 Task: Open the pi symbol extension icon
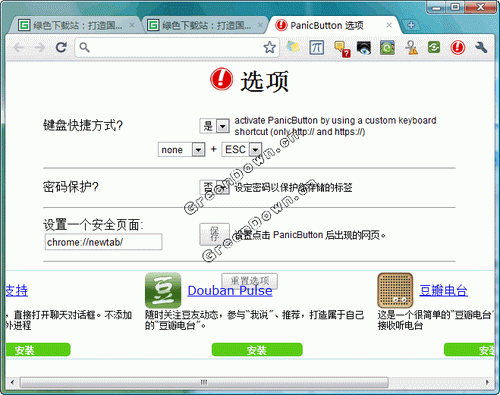click(316, 47)
